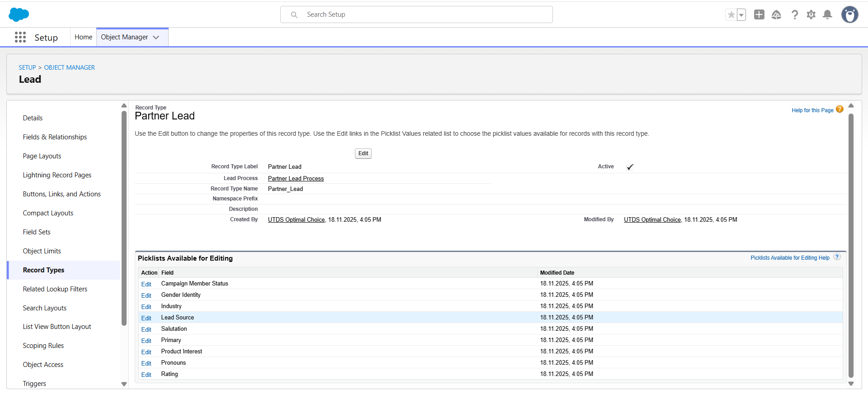Edit the Industry picklist
The height and width of the screenshot is (395, 868).
pos(146,307)
